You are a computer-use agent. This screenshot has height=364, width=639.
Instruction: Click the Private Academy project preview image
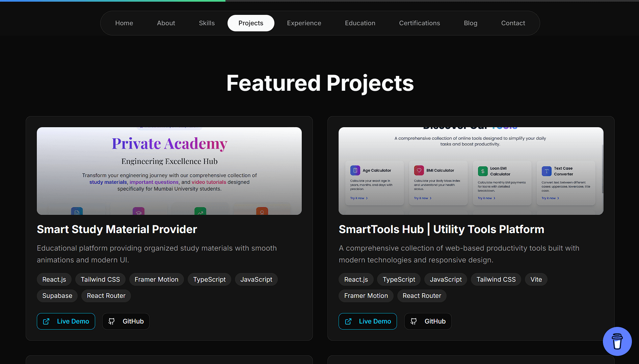coord(169,171)
